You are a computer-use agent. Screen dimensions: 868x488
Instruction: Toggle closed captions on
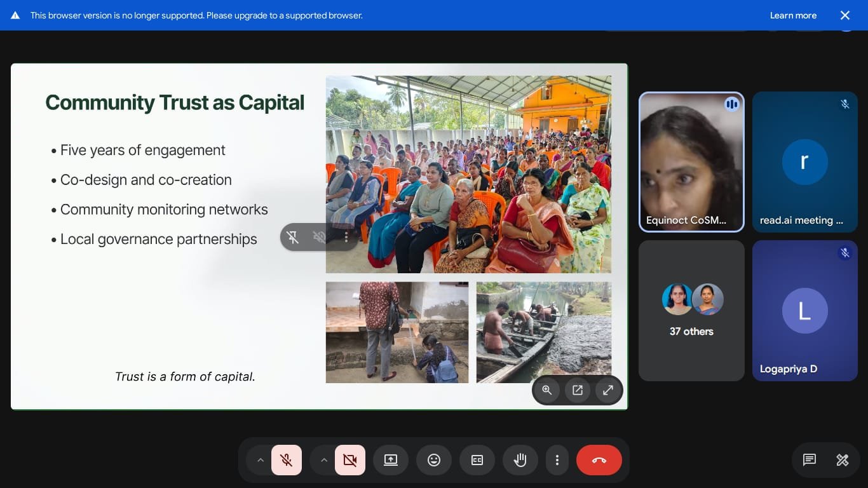tap(477, 460)
